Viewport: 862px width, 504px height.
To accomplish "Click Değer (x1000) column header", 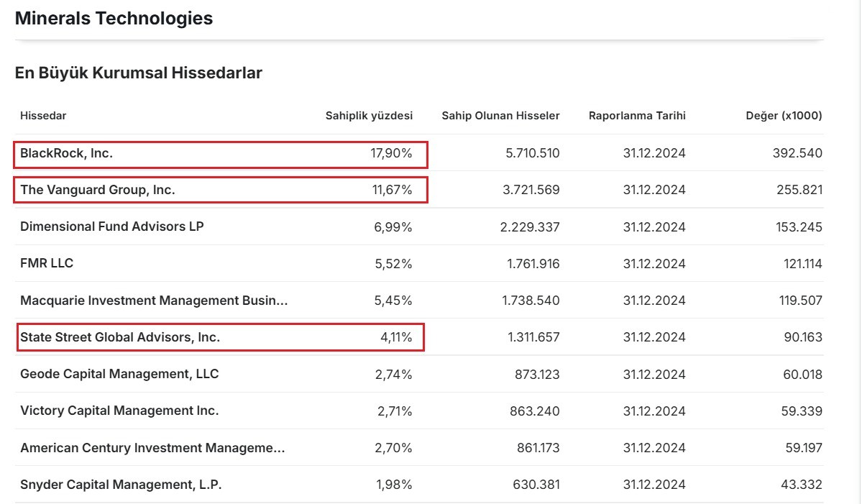I will click(784, 116).
